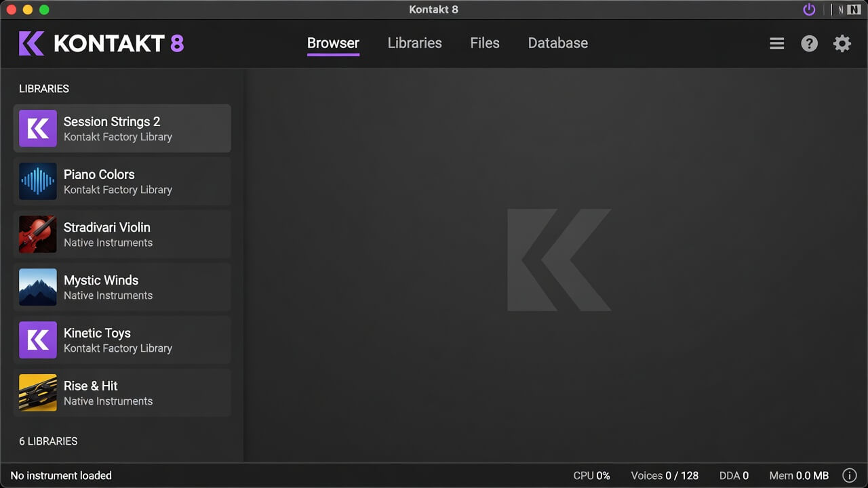This screenshot has width=868, height=488.
Task: Click Kinetic Toys purple K icon
Action: pyautogui.click(x=38, y=340)
